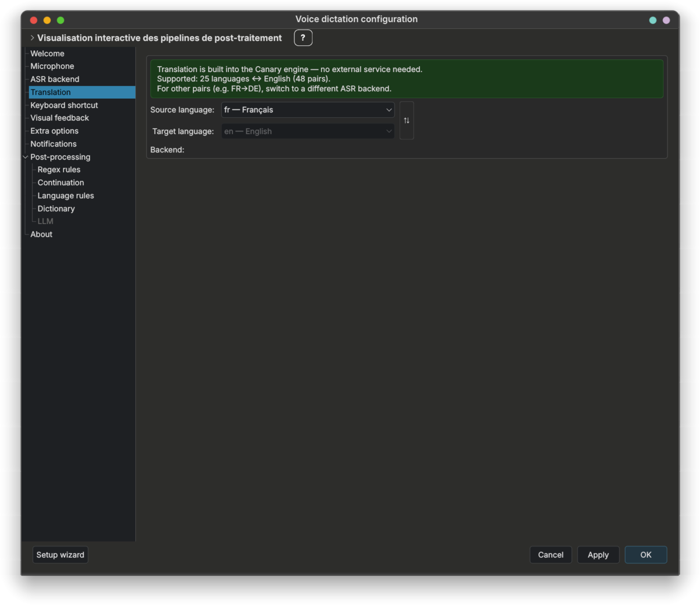Click Apply to save changes

598,555
